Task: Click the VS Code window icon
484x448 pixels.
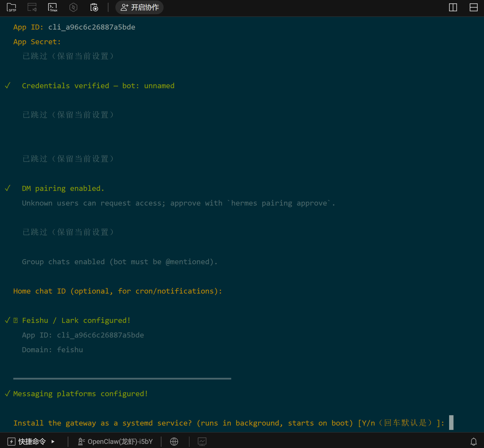Action: tap(32, 7)
